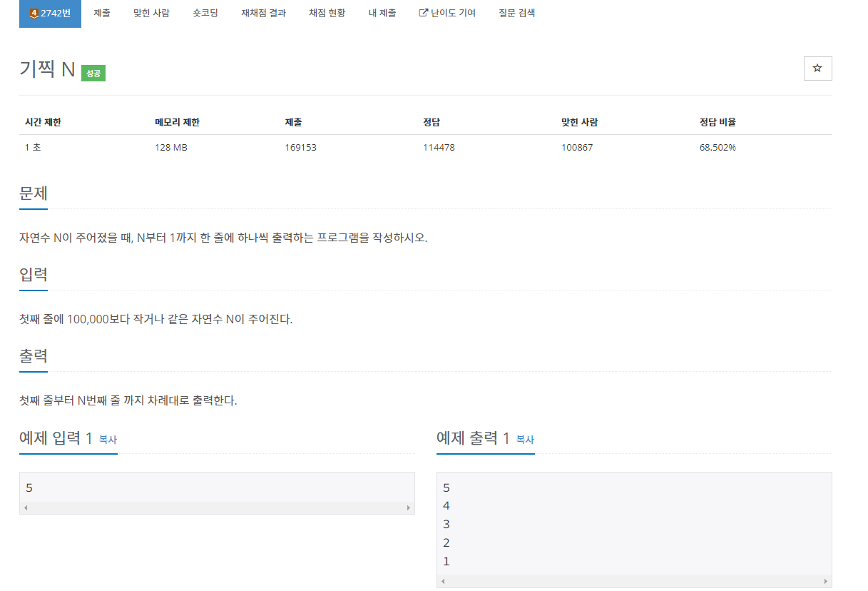Click the 출력 section heading
The image size is (868, 591).
point(34,355)
